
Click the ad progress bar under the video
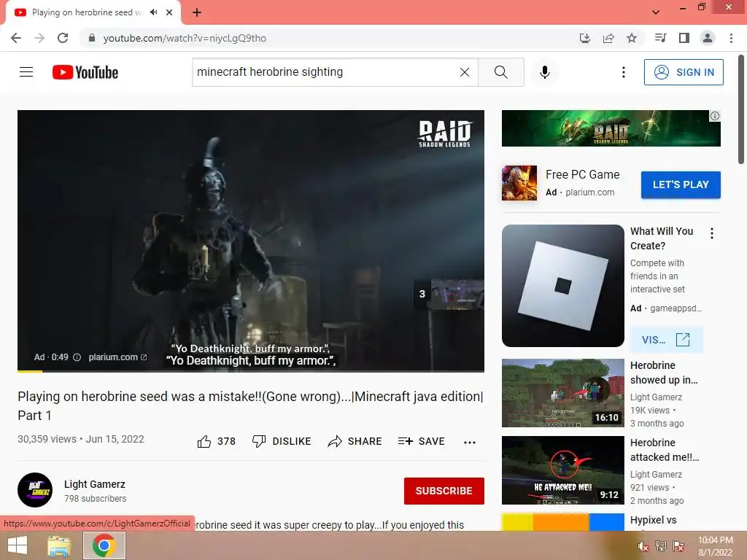point(251,371)
